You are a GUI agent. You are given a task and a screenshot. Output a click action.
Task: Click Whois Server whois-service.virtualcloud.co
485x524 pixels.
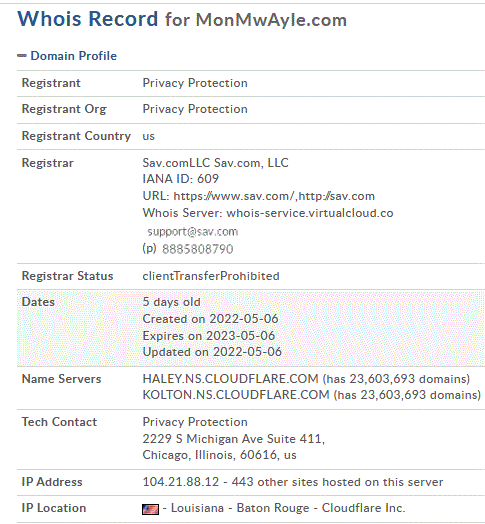pyautogui.click(x=310, y=213)
